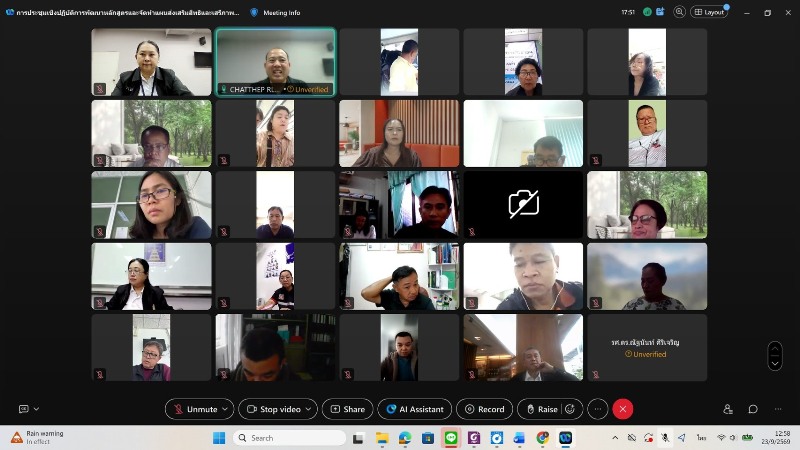800x450 pixels.
Task: Open the chat panel
Action: pyautogui.click(x=753, y=409)
